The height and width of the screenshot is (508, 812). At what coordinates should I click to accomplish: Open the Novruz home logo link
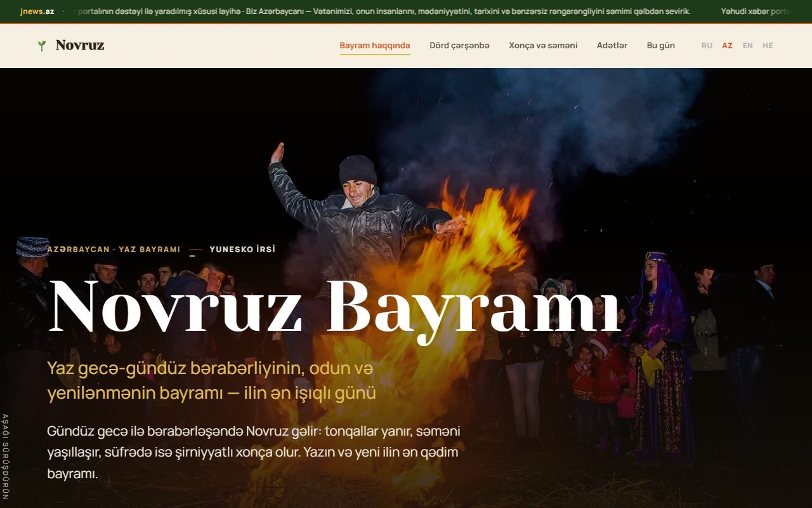point(71,46)
